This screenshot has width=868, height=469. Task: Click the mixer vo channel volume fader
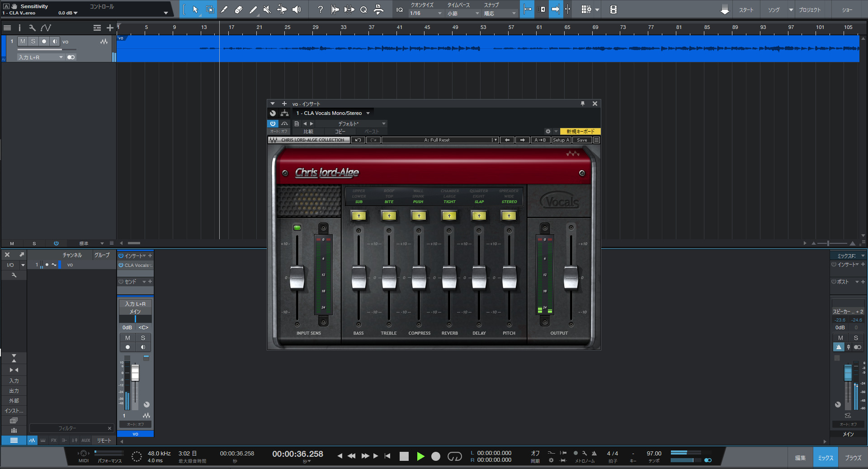click(135, 373)
